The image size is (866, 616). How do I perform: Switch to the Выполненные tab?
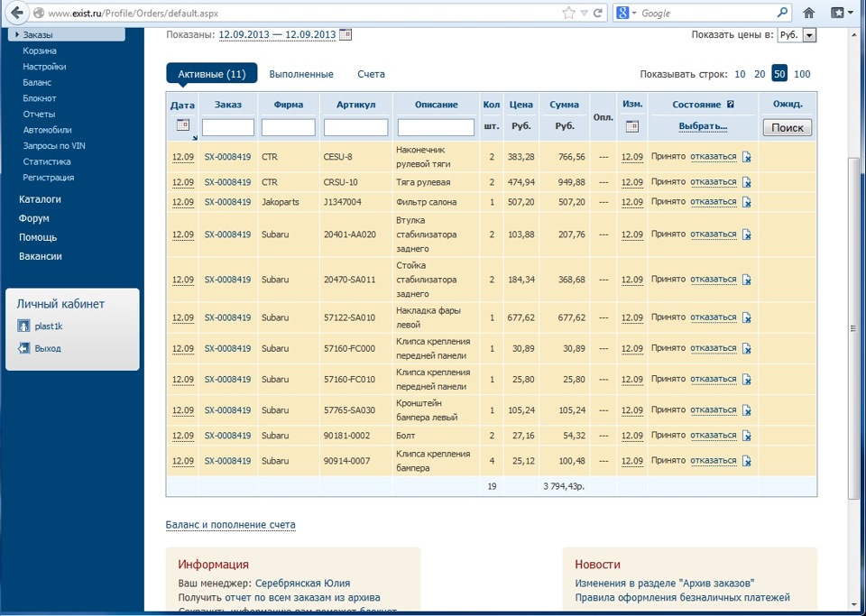click(x=301, y=74)
